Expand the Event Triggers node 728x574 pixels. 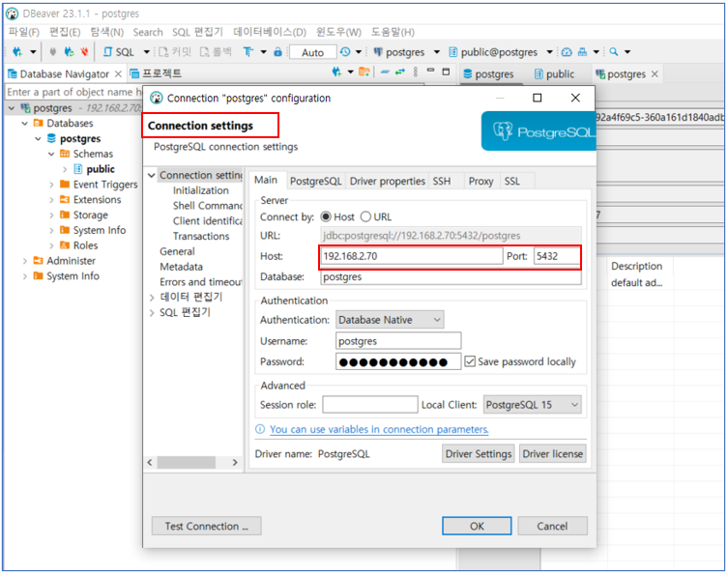coord(51,185)
